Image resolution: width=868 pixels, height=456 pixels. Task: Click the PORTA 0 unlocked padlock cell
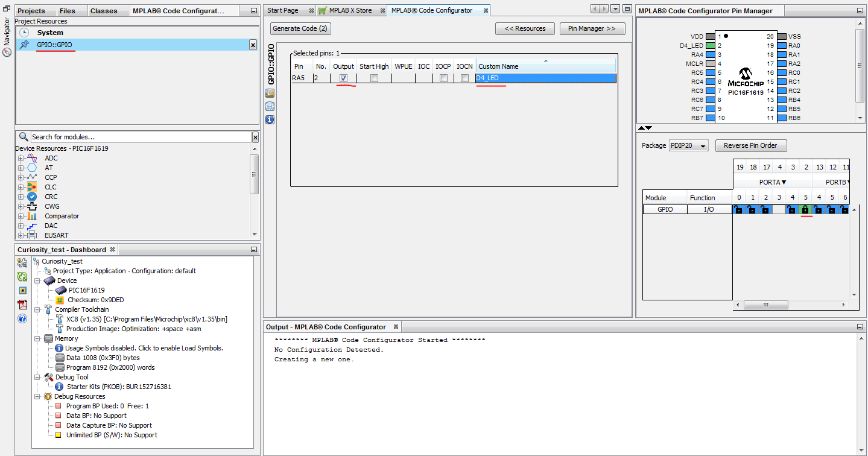tap(739, 209)
